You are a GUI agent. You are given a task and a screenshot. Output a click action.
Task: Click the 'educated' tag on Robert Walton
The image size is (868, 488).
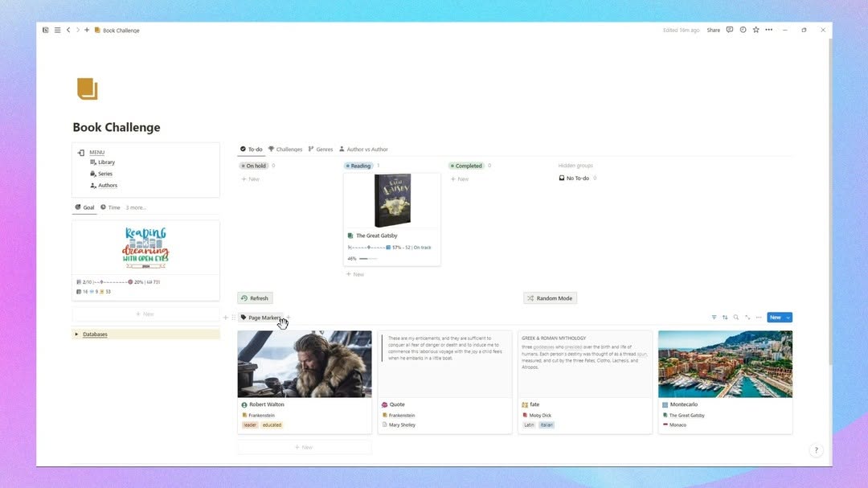click(272, 424)
